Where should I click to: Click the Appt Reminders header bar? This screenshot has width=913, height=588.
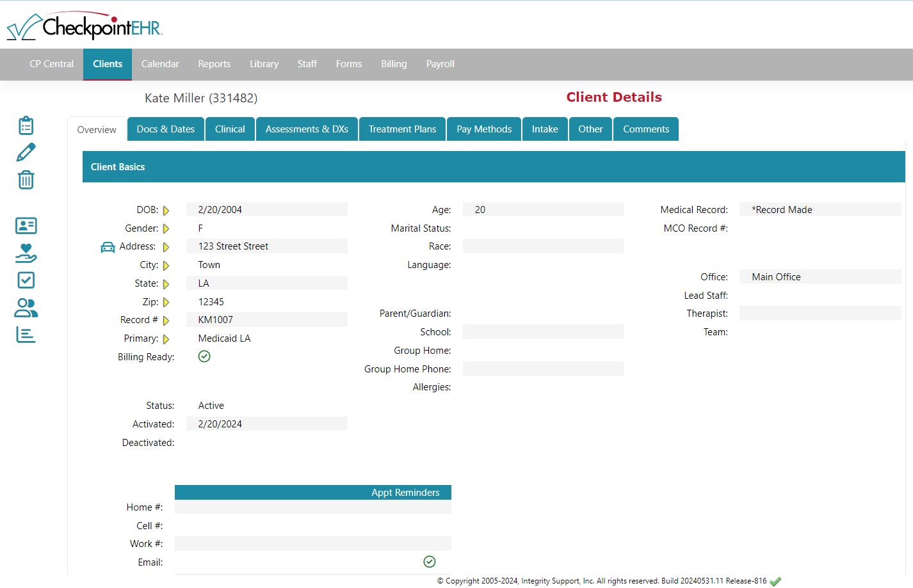pyautogui.click(x=312, y=492)
